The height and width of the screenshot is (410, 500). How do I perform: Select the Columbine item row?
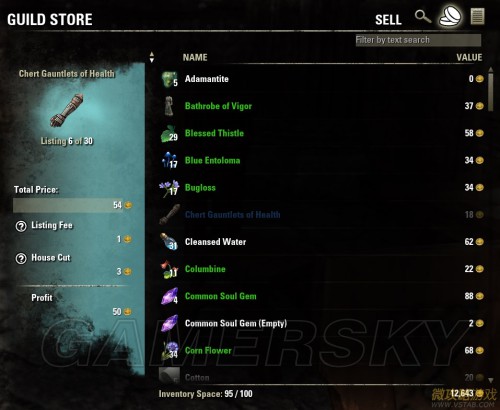(322, 269)
